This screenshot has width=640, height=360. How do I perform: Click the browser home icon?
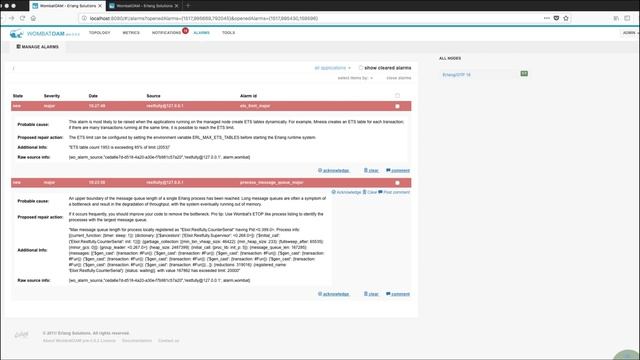[x=33, y=18]
